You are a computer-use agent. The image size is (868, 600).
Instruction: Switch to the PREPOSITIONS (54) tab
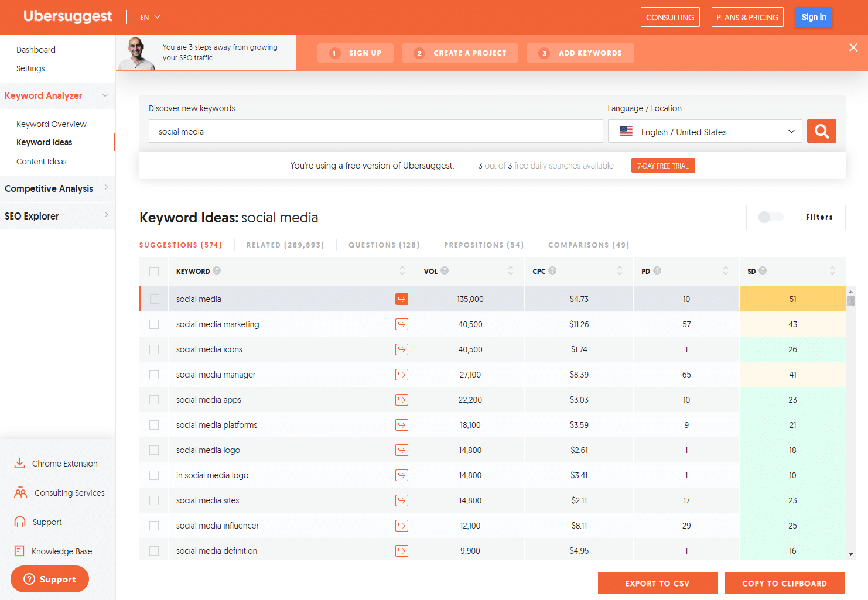click(x=484, y=245)
